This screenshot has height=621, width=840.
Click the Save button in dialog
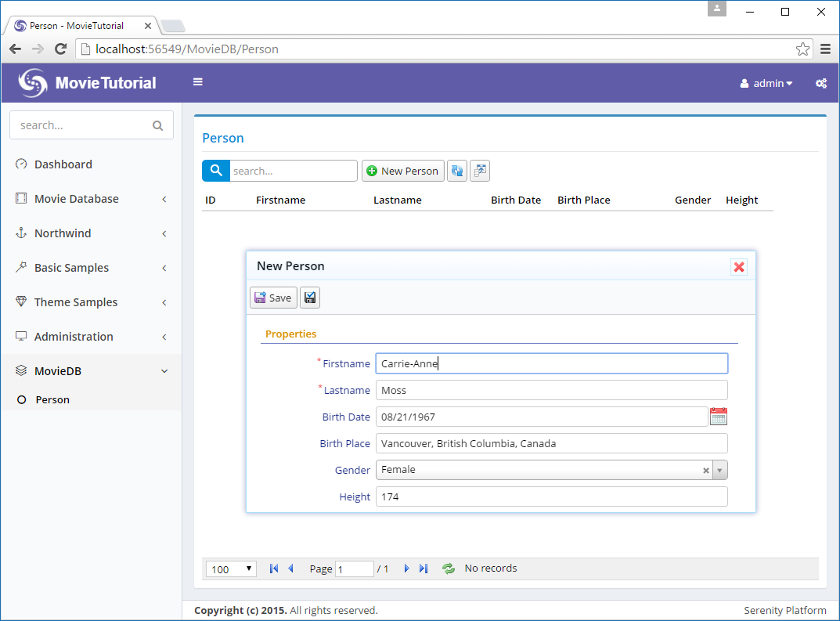[x=273, y=298]
